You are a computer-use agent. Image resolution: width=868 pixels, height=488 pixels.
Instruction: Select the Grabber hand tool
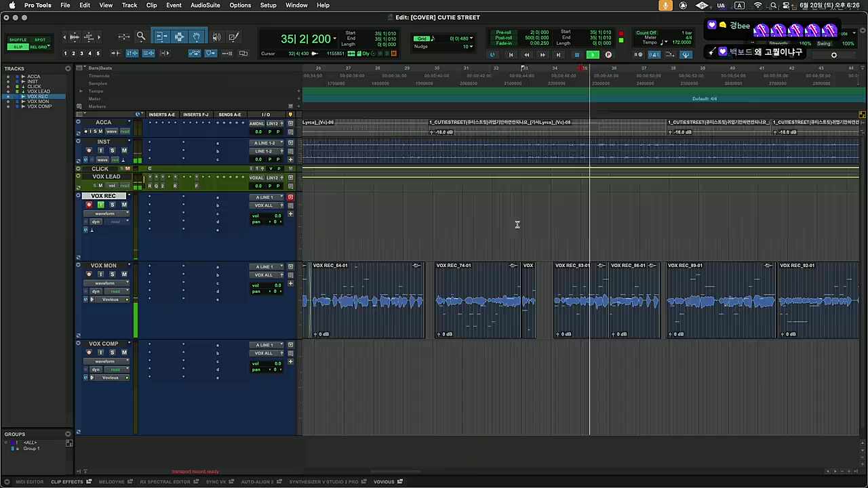196,37
